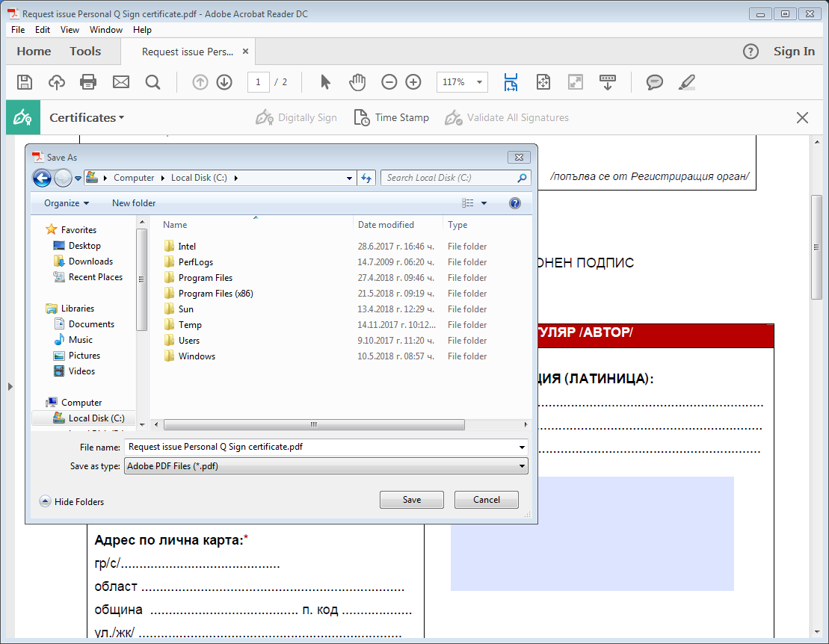Click the Time Stamp tool
This screenshot has height=644, width=829.
point(391,117)
